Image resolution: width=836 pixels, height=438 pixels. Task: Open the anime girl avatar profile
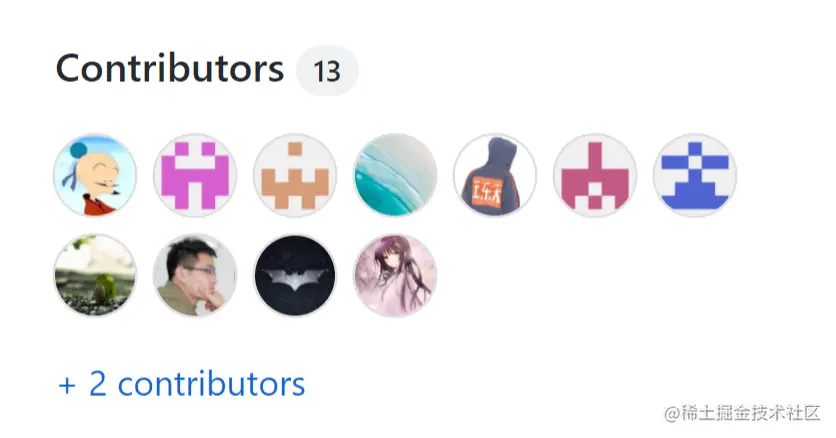pos(395,275)
